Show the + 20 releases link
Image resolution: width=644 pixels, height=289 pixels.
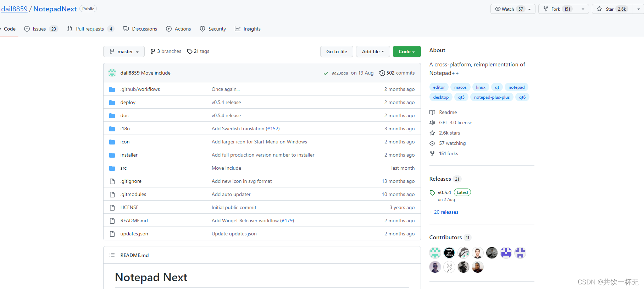[x=444, y=212]
